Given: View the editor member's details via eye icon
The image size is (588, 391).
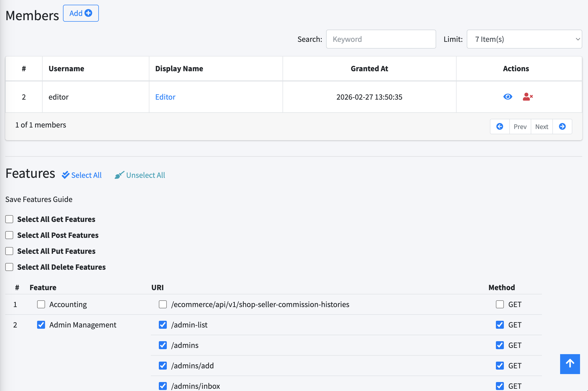Looking at the screenshot, I should pos(508,97).
